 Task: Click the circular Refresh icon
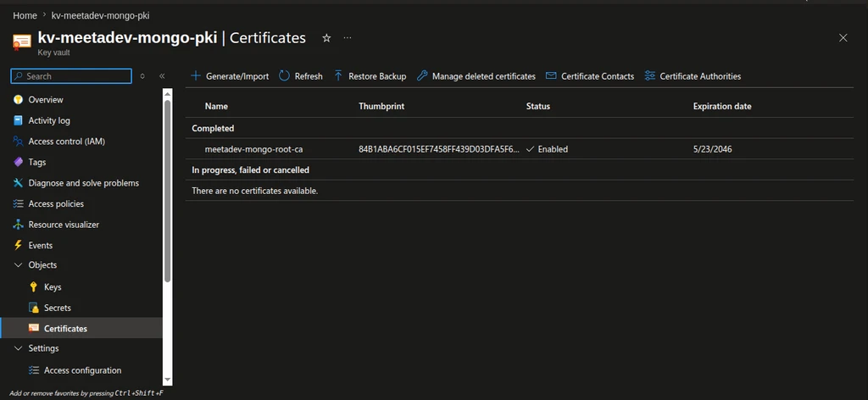coord(284,75)
